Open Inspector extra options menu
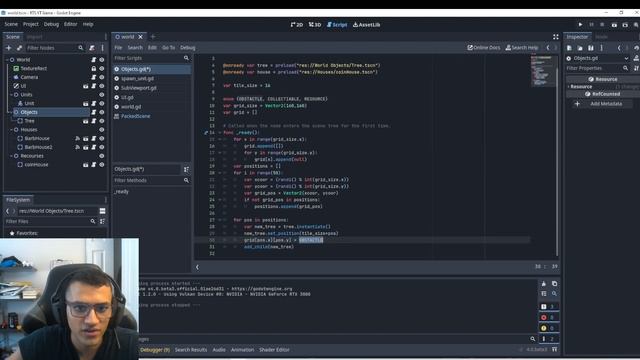The width and height of the screenshot is (640, 360). [x=601, y=48]
